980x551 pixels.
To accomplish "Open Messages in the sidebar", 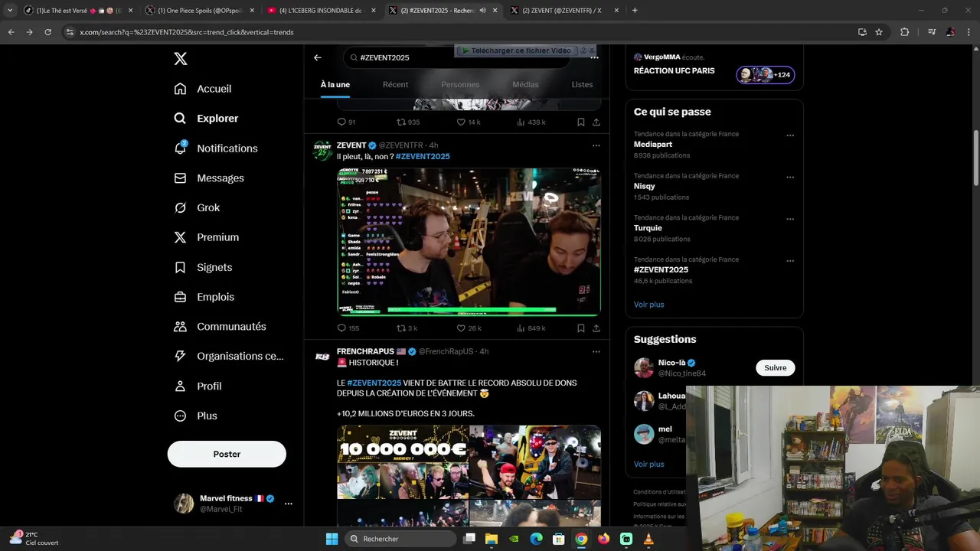I will click(209, 178).
